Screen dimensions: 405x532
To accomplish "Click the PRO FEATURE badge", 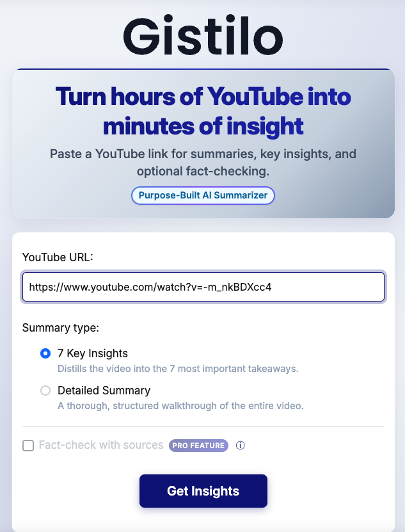I will [x=198, y=446].
